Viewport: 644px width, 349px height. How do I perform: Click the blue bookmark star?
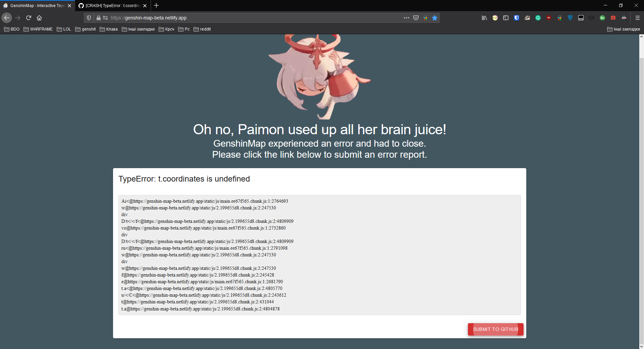[435, 18]
